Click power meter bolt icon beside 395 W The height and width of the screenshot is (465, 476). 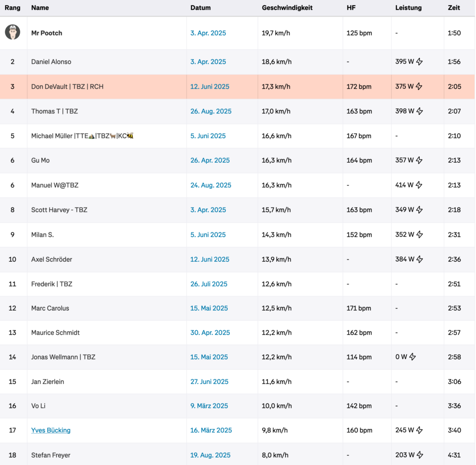419,62
